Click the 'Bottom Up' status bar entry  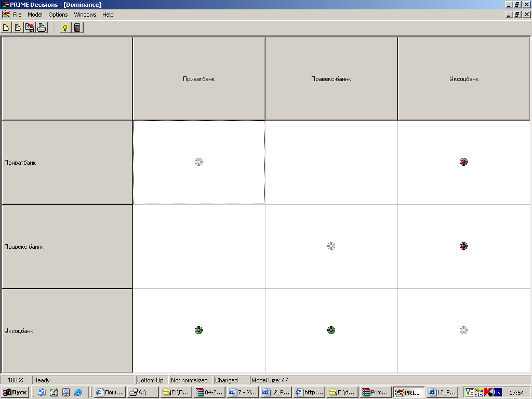[x=150, y=380]
